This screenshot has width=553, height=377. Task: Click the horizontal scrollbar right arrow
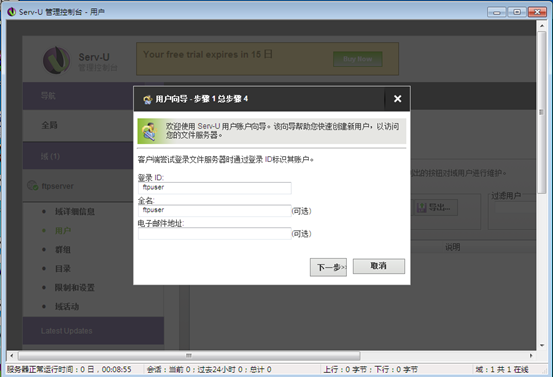pos(531,355)
